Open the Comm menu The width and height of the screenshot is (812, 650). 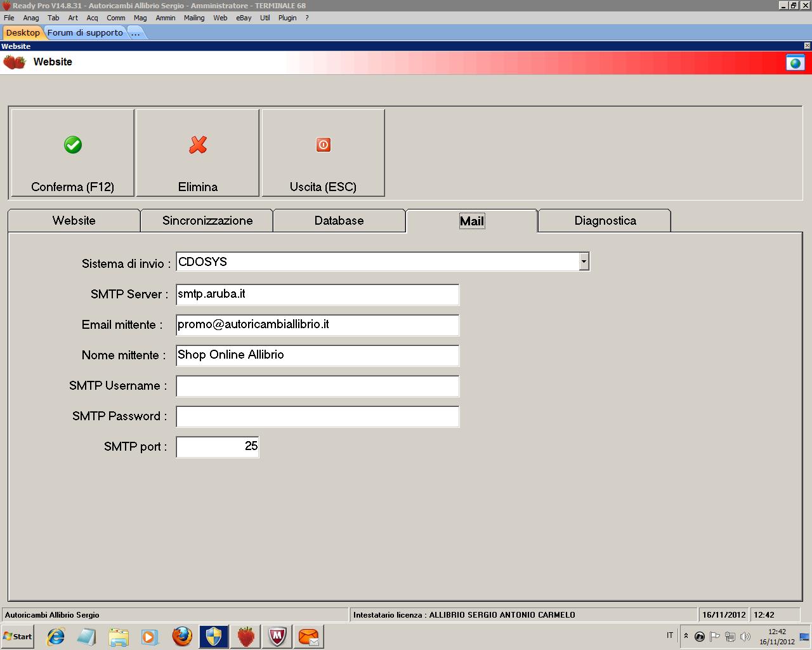[116, 18]
